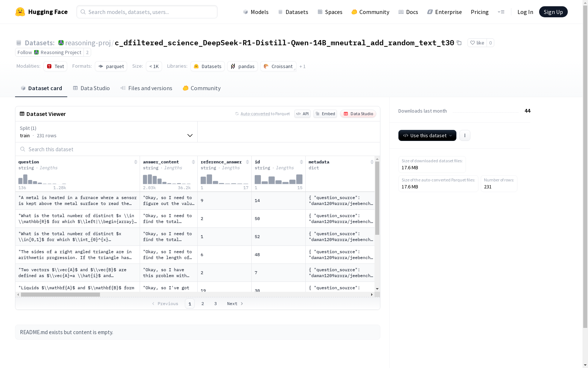Open the API button in Dataset Viewer
This screenshot has height=368, width=588.
coord(302,114)
